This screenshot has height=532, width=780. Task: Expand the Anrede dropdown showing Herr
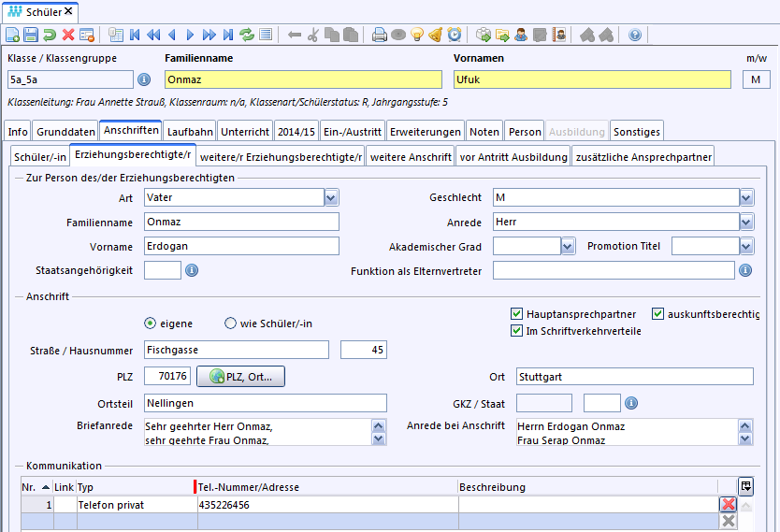click(x=745, y=223)
